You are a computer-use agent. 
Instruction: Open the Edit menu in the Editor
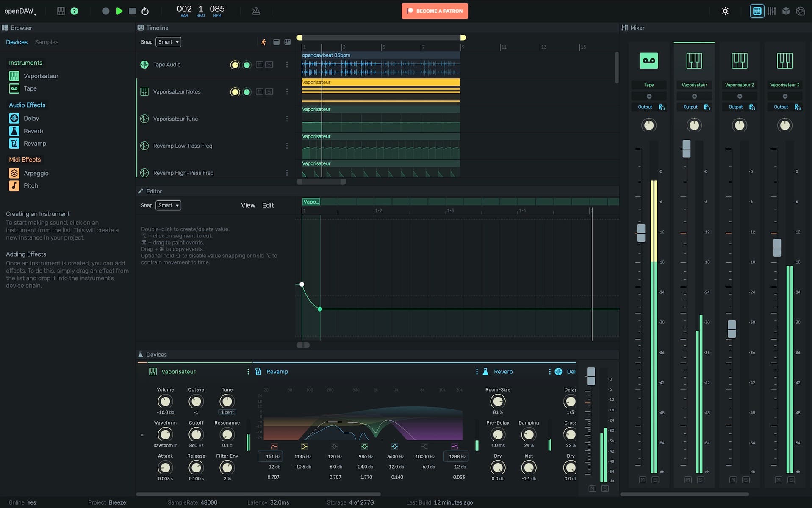click(x=268, y=205)
